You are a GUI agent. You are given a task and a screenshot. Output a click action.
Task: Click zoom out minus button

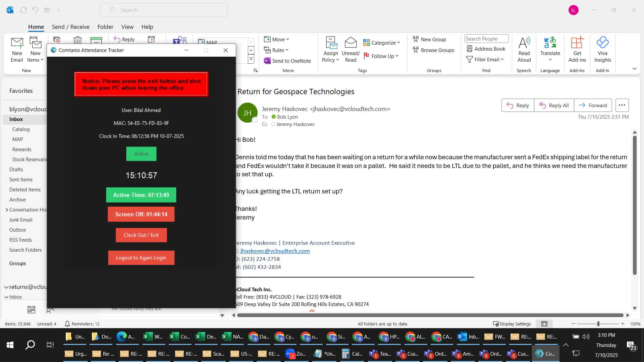(573, 324)
